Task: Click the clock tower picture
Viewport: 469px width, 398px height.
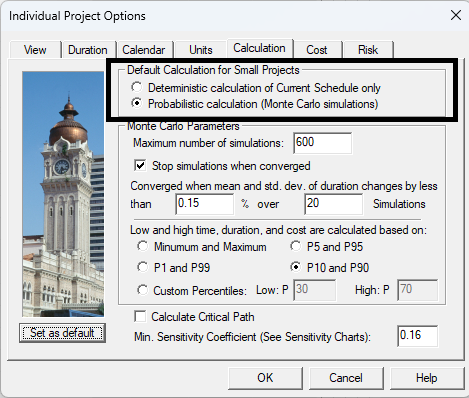Action: [63, 194]
